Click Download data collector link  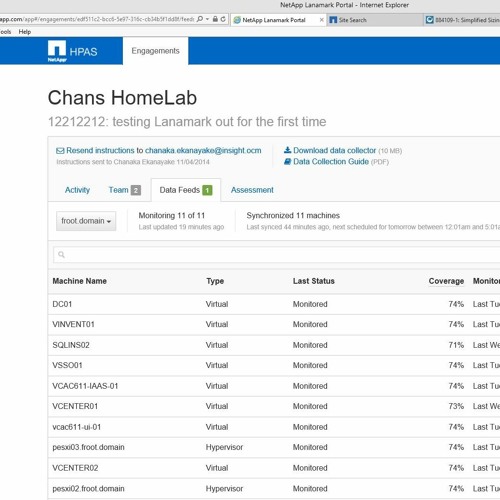click(x=334, y=150)
